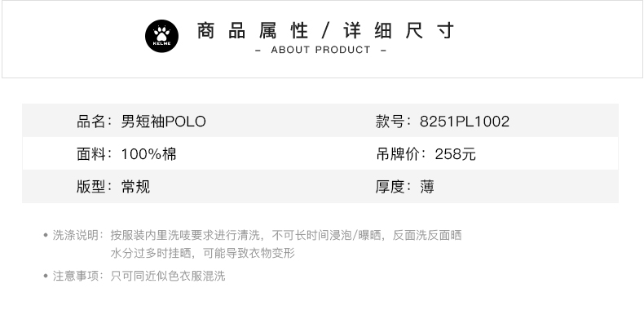Select the 版型 label
The height and width of the screenshot is (310, 644).
(90, 187)
